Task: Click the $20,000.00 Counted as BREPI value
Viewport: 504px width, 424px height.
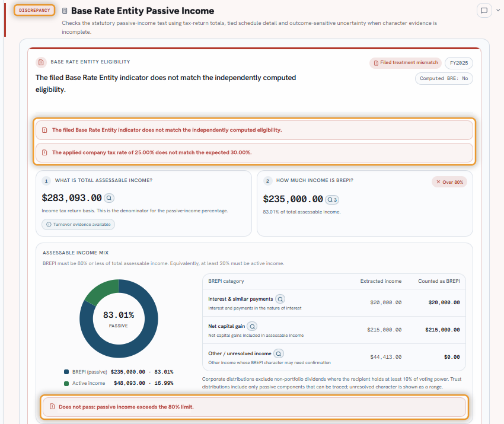Action: [x=444, y=302]
